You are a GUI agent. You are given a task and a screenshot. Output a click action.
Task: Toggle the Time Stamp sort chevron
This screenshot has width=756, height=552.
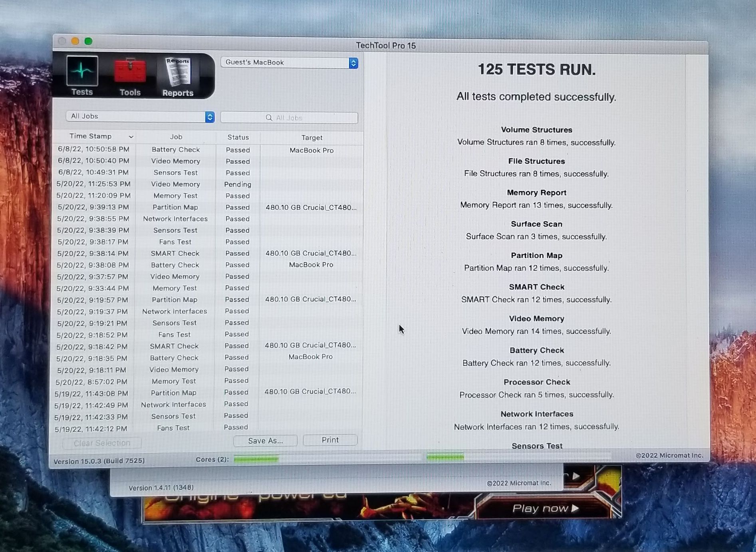[131, 137]
